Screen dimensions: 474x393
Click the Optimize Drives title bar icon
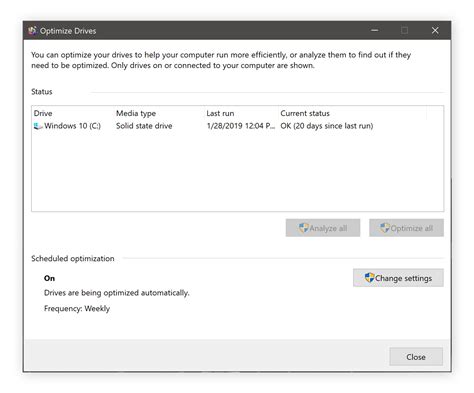[x=32, y=31]
